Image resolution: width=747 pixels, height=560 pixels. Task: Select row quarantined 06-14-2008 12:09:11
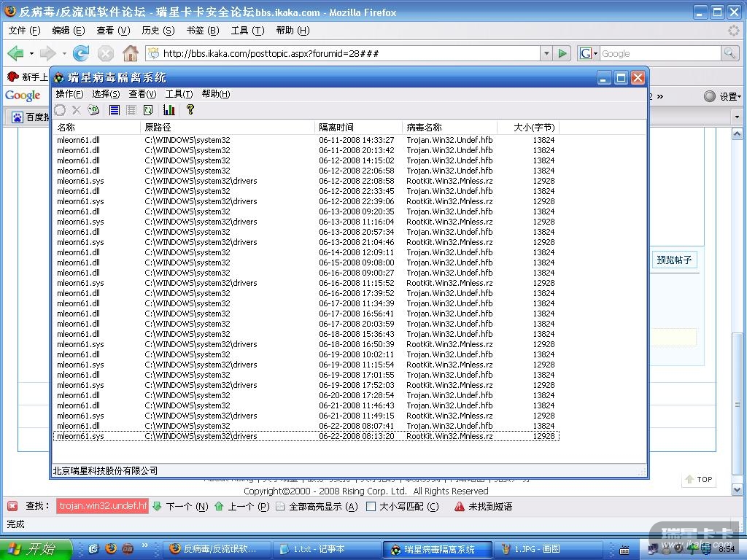306,252
